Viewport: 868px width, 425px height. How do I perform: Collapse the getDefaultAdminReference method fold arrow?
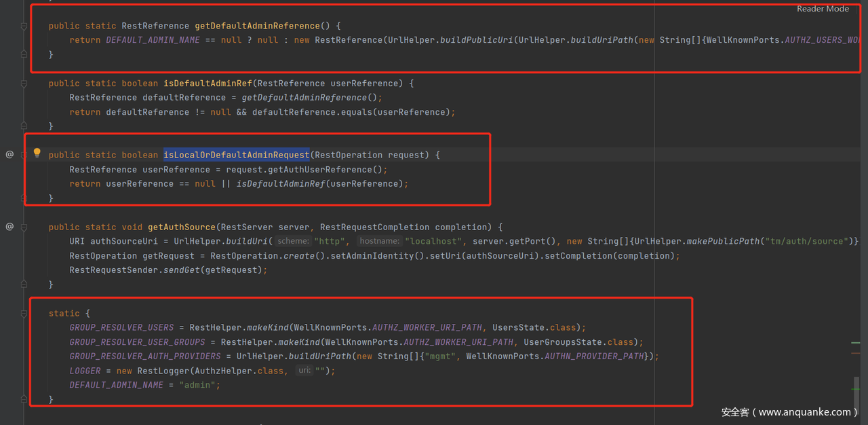pyautogui.click(x=24, y=26)
